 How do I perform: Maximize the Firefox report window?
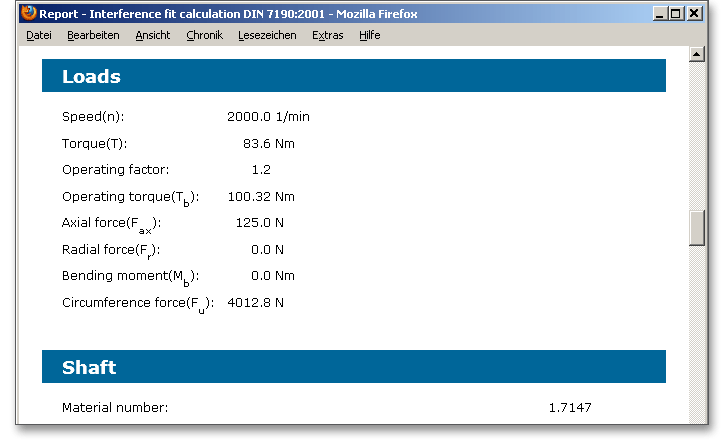tap(677, 14)
